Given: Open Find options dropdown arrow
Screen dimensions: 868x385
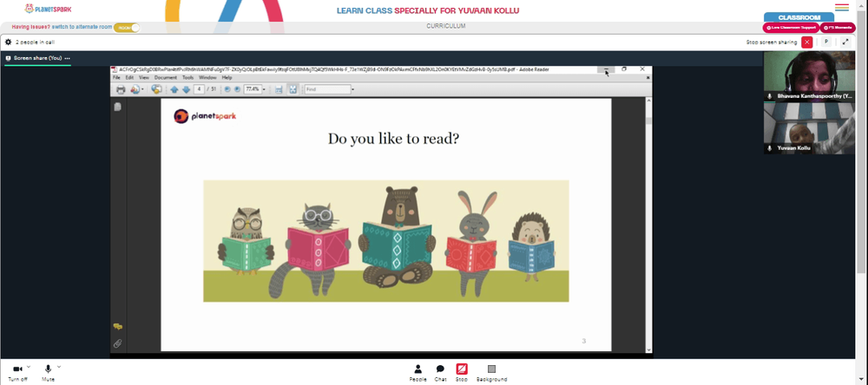Looking at the screenshot, I should (353, 89).
